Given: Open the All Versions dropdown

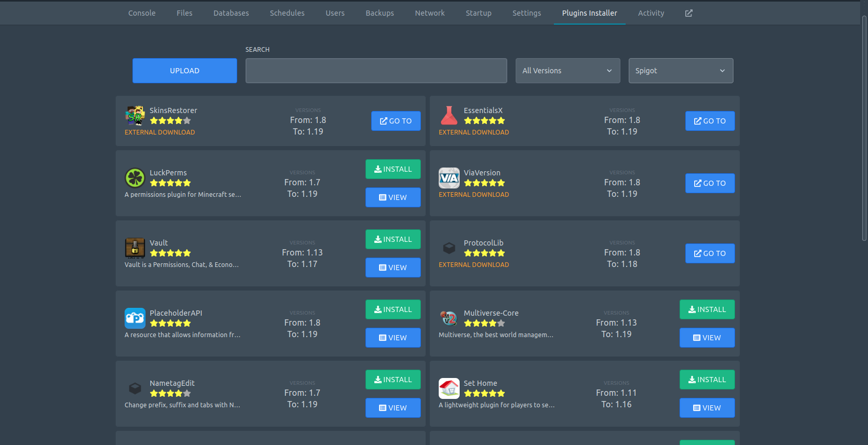Looking at the screenshot, I should click(567, 71).
